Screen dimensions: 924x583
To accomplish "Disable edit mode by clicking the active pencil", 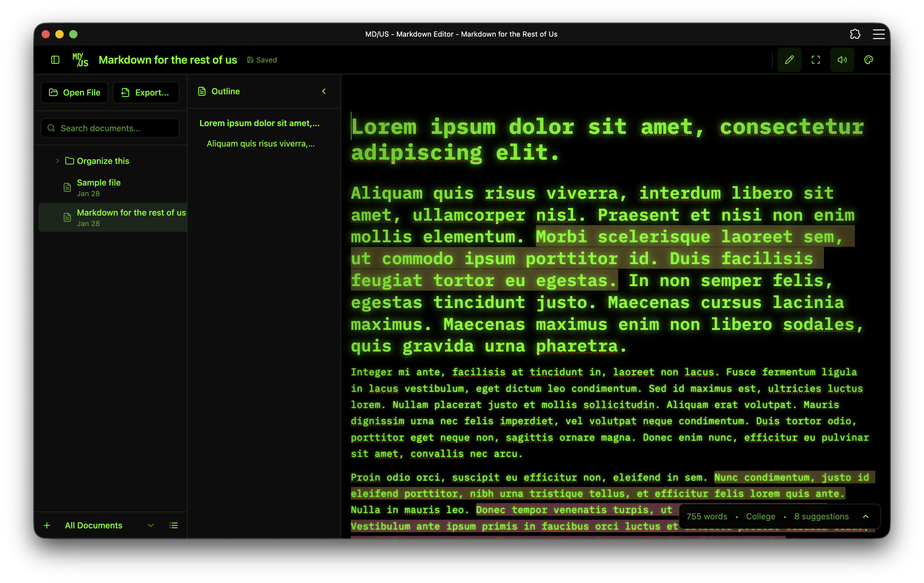I will click(789, 59).
